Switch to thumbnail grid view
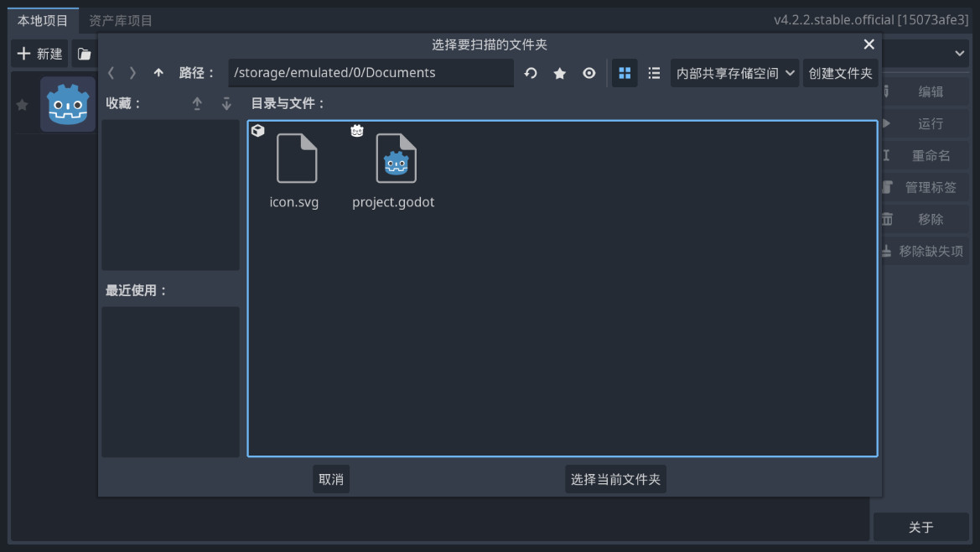Image resolution: width=980 pixels, height=552 pixels. [625, 73]
